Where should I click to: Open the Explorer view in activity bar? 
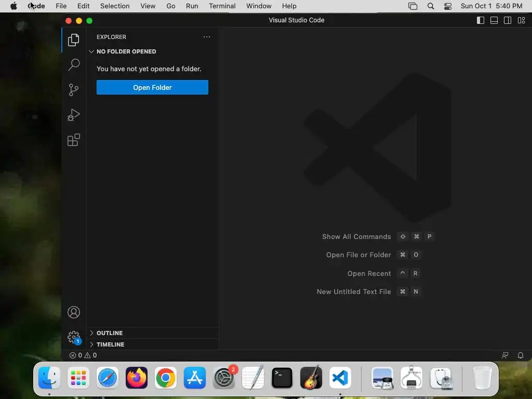[74, 40]
